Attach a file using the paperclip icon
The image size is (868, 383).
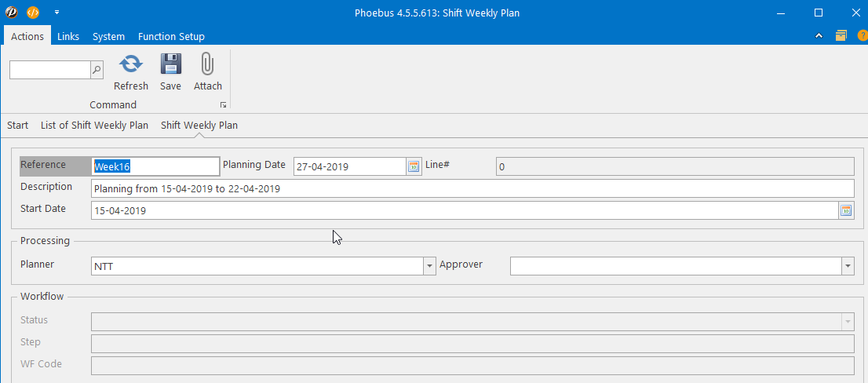[x=207, y=64]
